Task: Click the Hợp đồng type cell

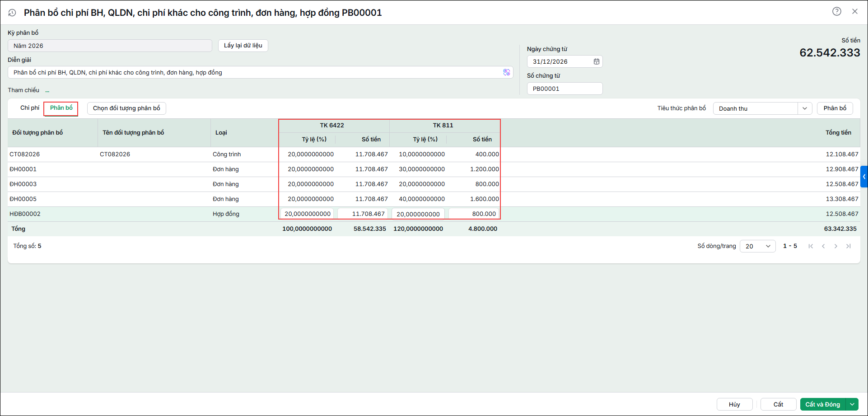Action: 226,214
